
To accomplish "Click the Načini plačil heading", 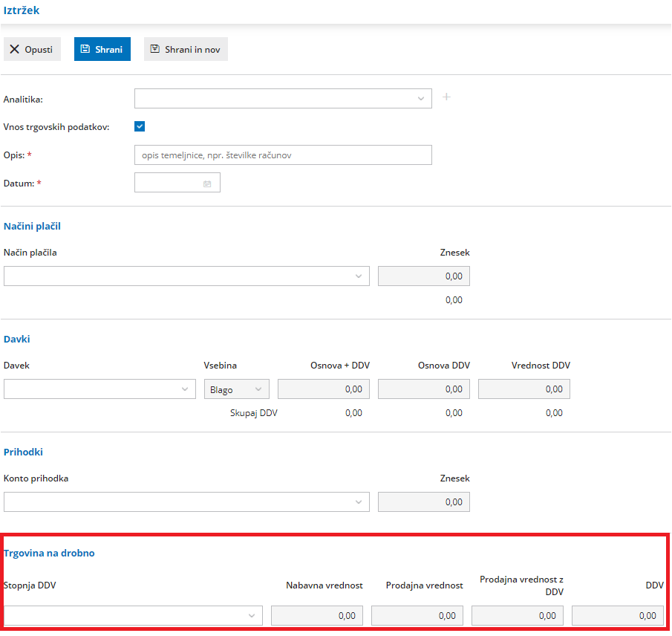I will pyautogui.click(x=32, y=226).
